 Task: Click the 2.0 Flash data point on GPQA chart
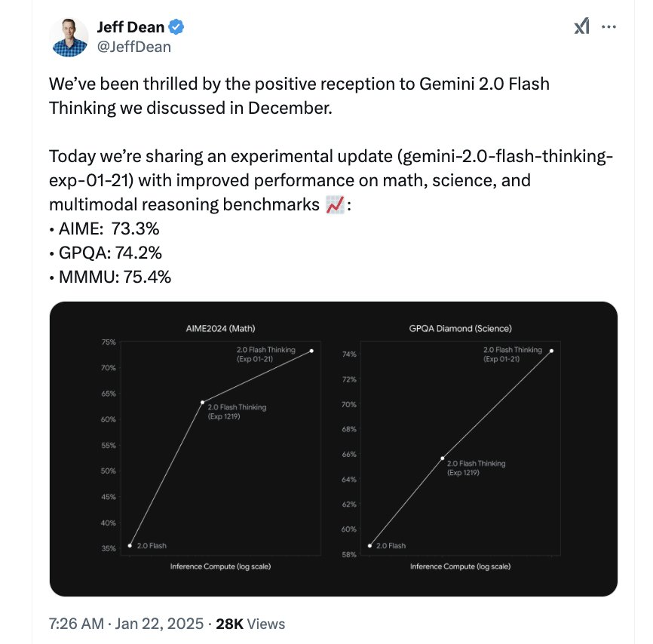[x=369, y=545]
